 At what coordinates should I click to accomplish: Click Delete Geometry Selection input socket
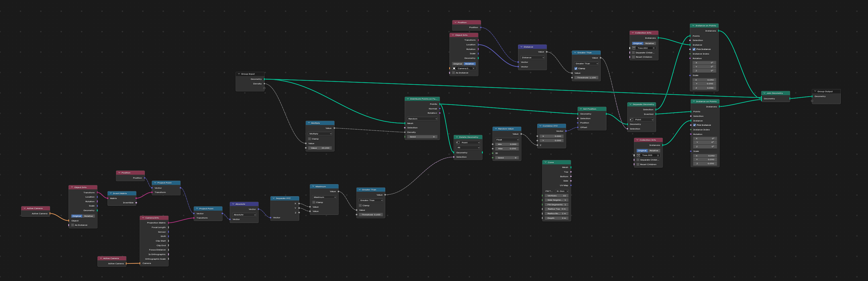pos(454,157)
